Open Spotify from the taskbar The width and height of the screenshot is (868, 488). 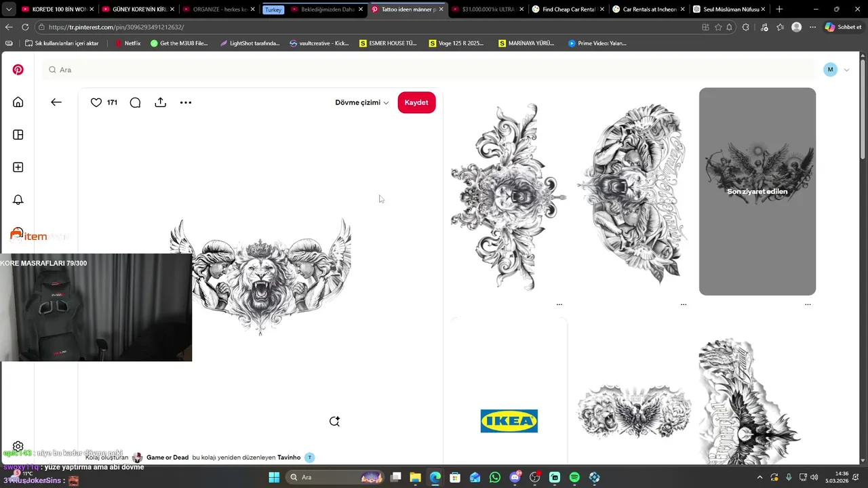(x=574, y=477)
